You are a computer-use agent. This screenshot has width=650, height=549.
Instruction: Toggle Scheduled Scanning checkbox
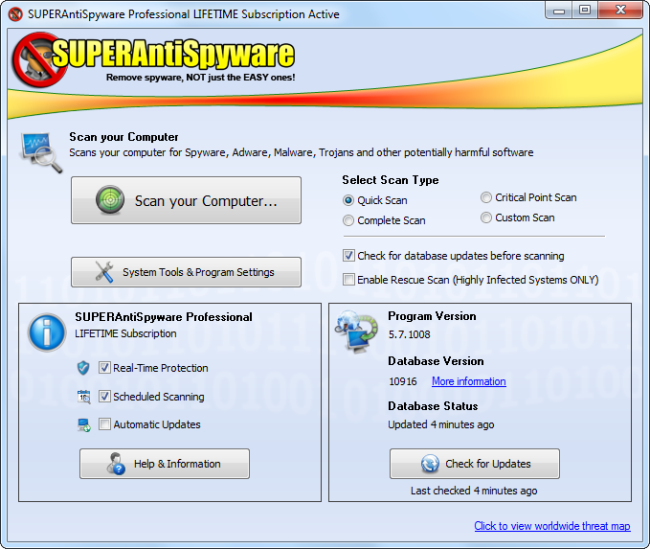click(x=104, y=396)
